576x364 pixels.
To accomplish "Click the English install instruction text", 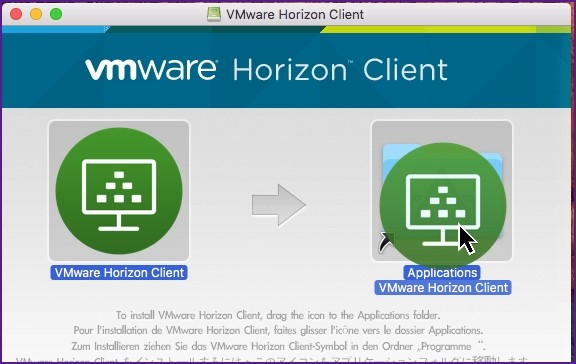I will click(x=278, y=315).
